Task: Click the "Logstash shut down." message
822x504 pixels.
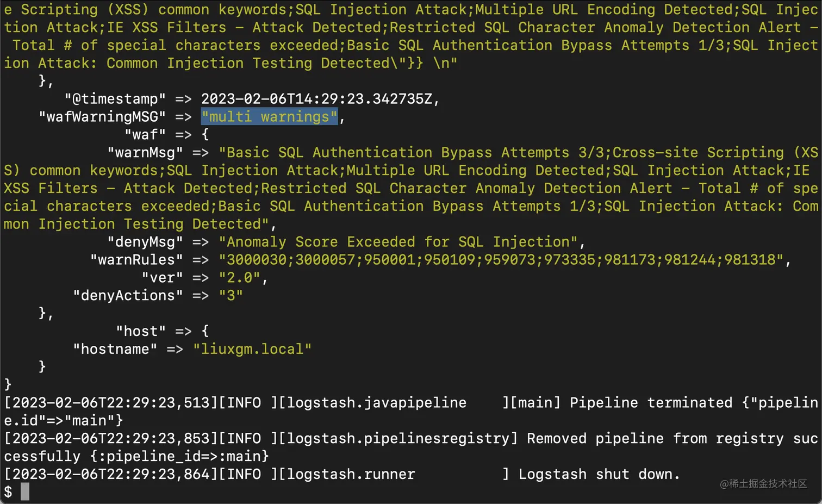Action: click(600, 475)
